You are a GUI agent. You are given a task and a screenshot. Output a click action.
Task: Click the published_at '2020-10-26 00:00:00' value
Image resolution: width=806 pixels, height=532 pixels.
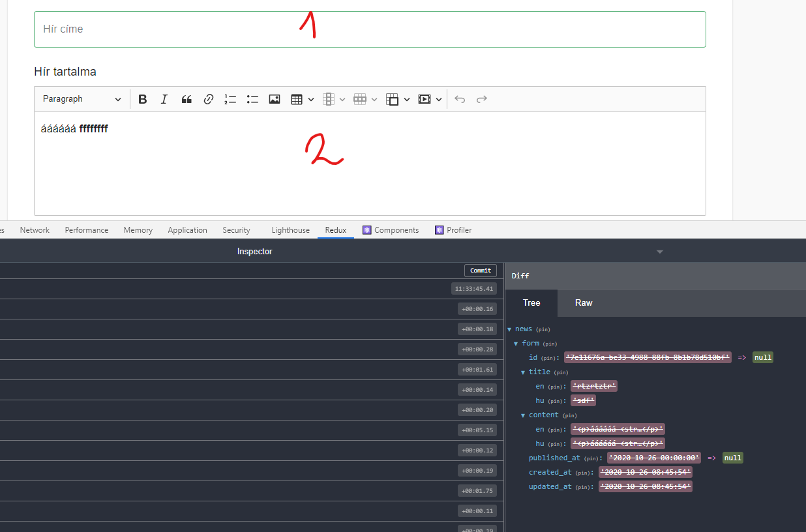click(654, 458)
